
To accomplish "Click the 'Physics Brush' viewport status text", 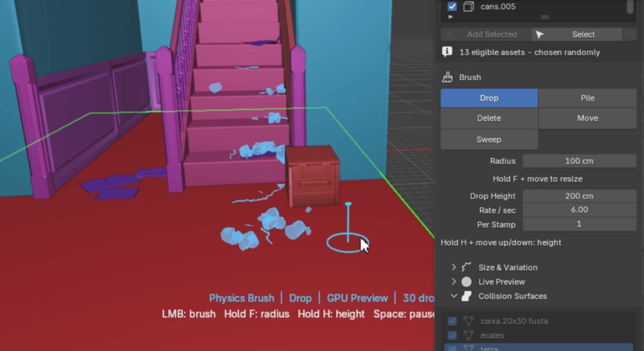I will (x=241, y=298).
